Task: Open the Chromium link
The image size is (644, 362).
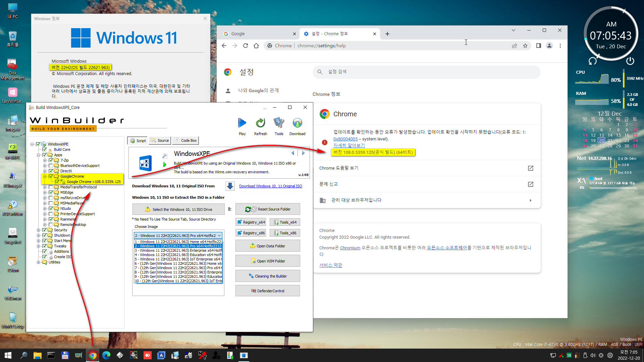Action: coord(350,248)
